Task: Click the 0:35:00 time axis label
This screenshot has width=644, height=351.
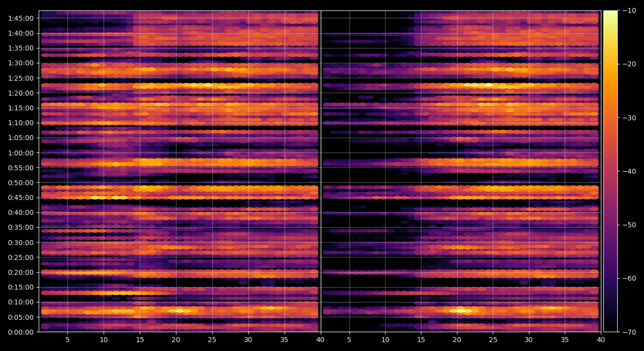Action: (x=21, y=227)
